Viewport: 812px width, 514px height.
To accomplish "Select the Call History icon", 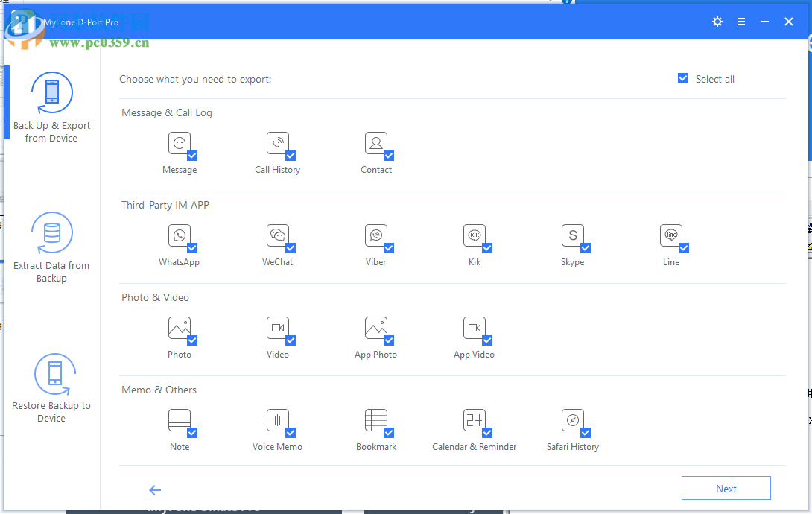I will [x=277, y=143].
